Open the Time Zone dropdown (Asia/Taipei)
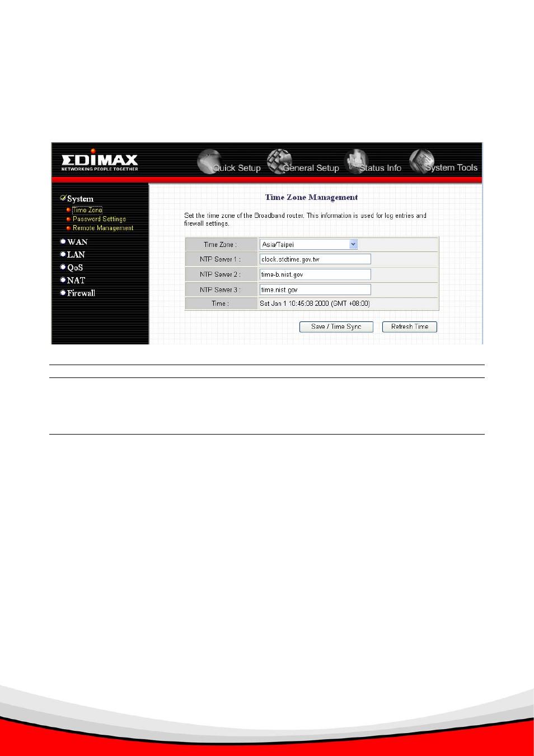Screen dimensions: 534x756 [308, 244]
